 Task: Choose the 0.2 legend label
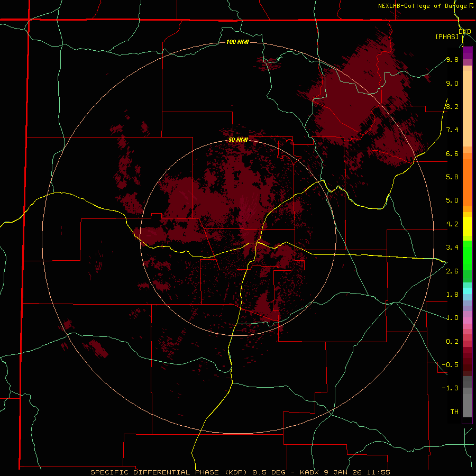tap(452, 342)
